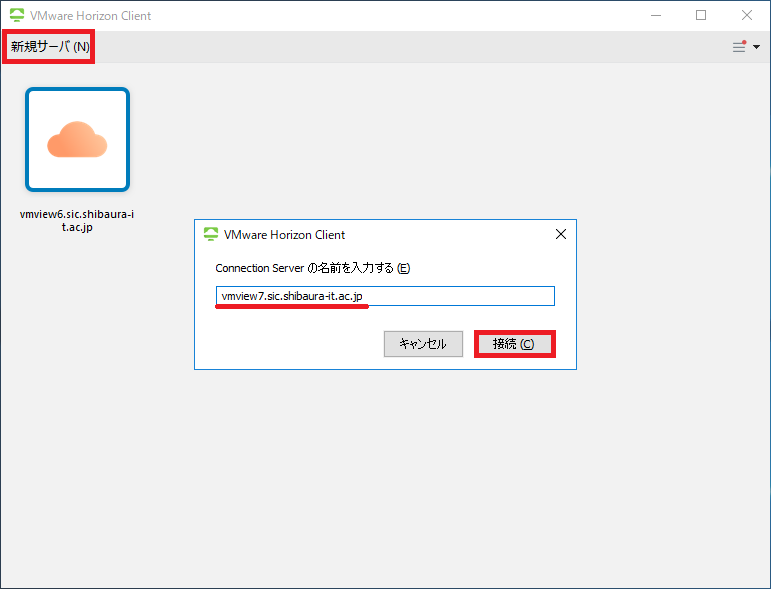Focus the Connection Server name input field

coord(385,296)
